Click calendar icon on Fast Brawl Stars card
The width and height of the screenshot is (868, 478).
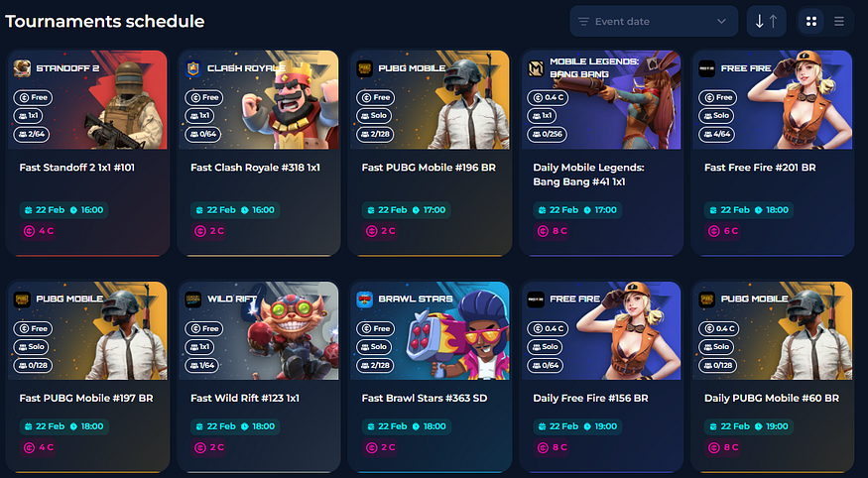pos(372,426)
